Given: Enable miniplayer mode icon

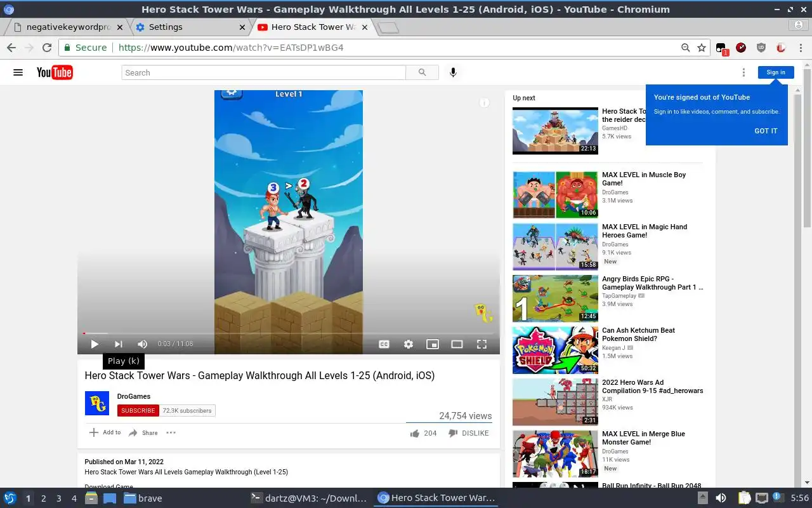Looking at the screenshot, I should point(433,344).
